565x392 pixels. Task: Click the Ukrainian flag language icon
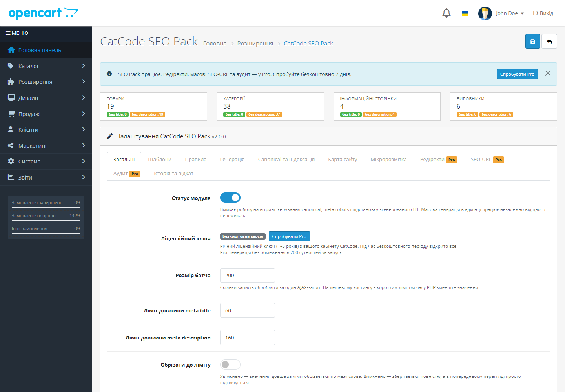tap(465, 13)
